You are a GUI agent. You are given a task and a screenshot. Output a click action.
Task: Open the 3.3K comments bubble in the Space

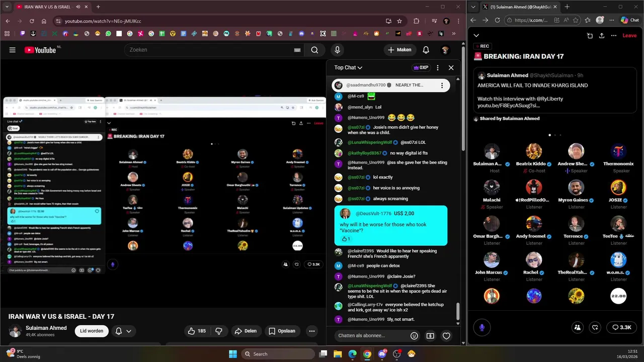(x=621, y=327)
